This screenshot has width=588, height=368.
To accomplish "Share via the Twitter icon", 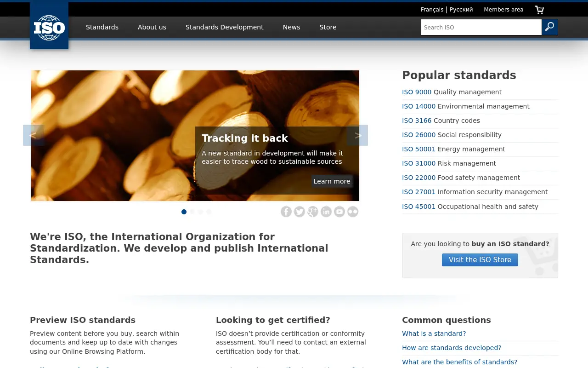I will [x=300, y=212].
